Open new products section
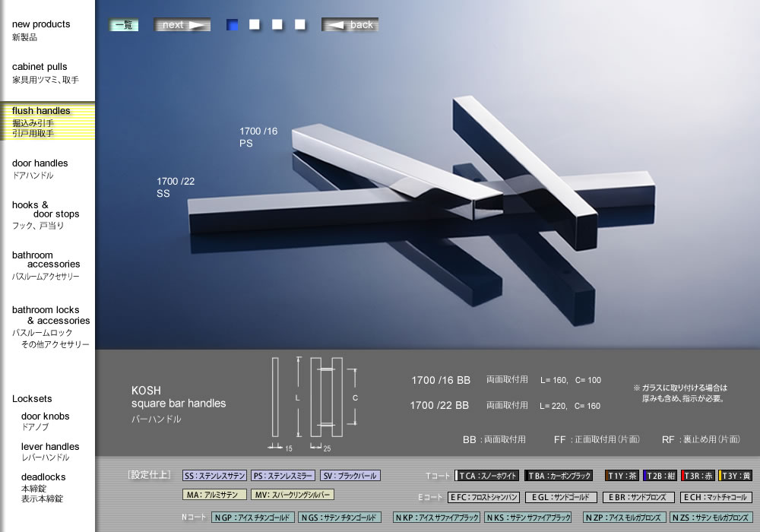Image resolution: width=760 pixels, height=532 pixels. [x=41, y=30]
